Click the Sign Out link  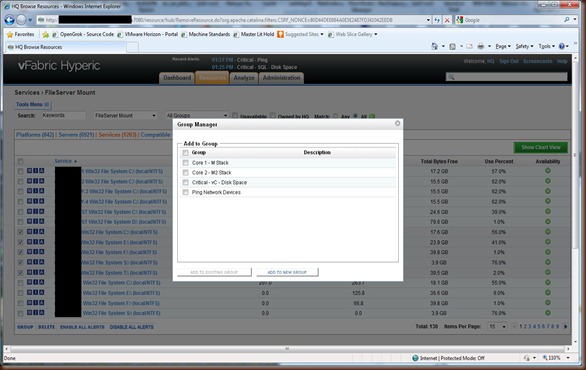509,61
